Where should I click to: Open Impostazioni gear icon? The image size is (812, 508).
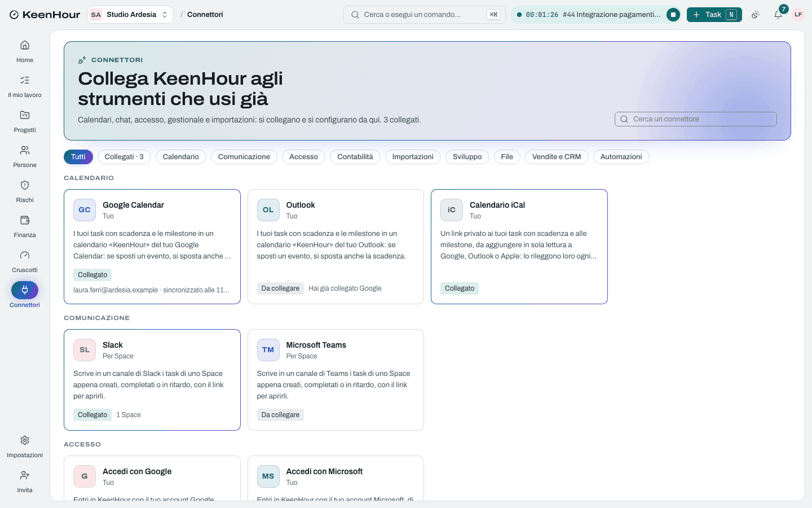25,440
